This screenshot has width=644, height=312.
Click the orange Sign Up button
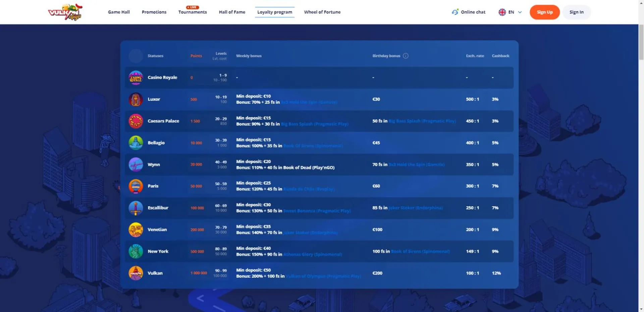pyautogui.click(x=545, y=12)
